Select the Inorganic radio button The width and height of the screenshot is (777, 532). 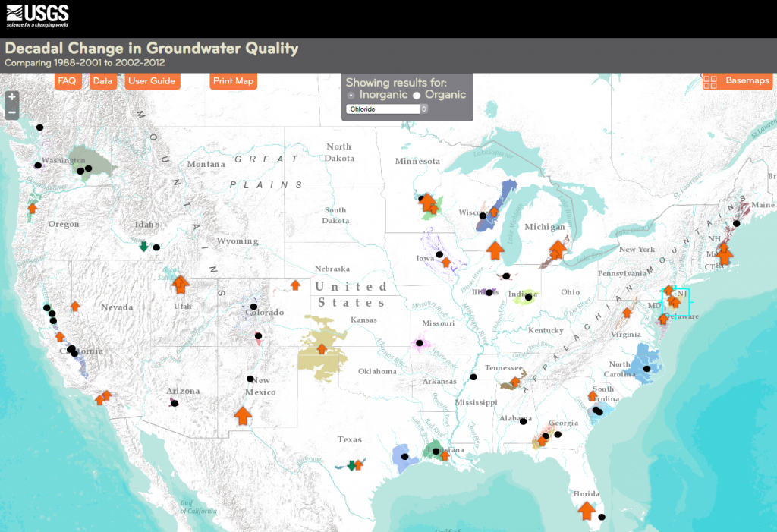coord(351,96)
